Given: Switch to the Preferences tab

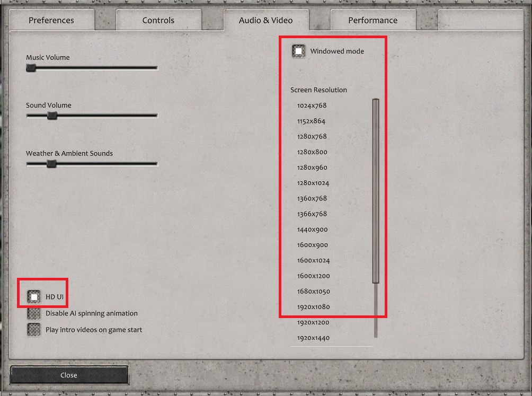Looking at the screenshot, I should click(51, 21).
